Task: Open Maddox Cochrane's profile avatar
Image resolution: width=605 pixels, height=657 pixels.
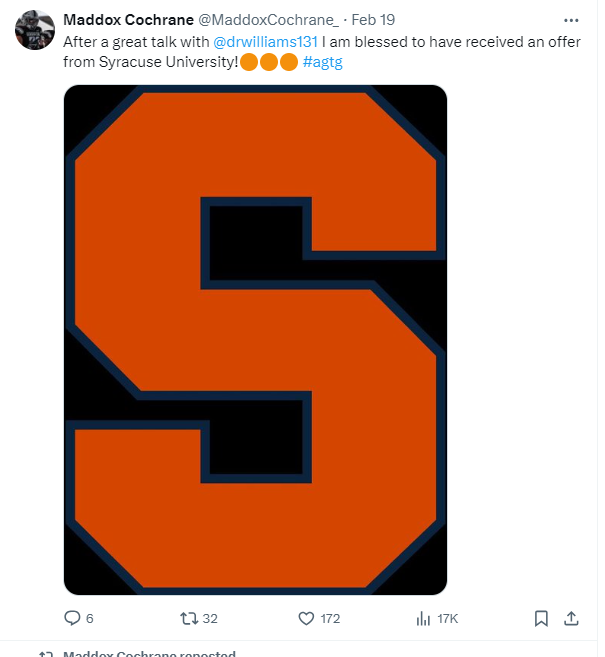Action: pyautogui.click(x=34, y=30)
